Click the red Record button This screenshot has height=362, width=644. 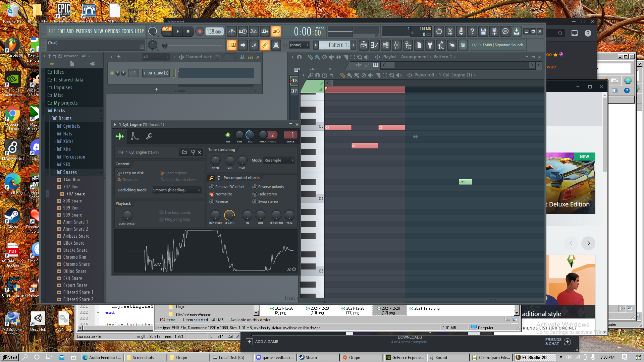pyautogui.click(x=200, y=32)
